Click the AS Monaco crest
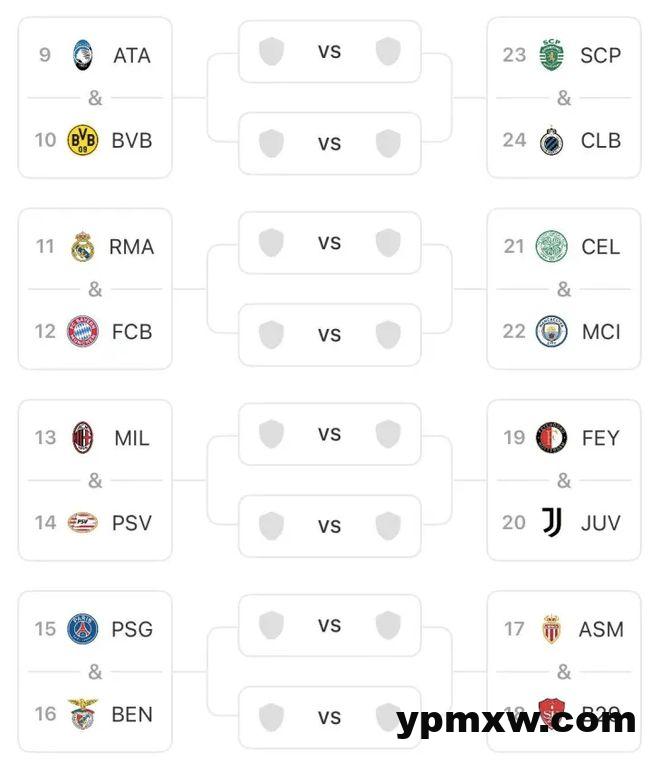This screenshot has width=660, height=764. (x=552, y=629)
